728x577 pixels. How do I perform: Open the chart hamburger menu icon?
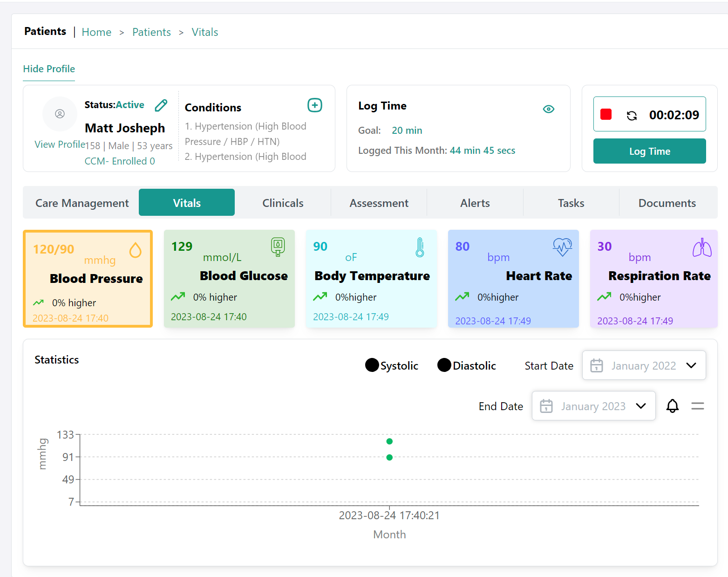coord(697,406)
